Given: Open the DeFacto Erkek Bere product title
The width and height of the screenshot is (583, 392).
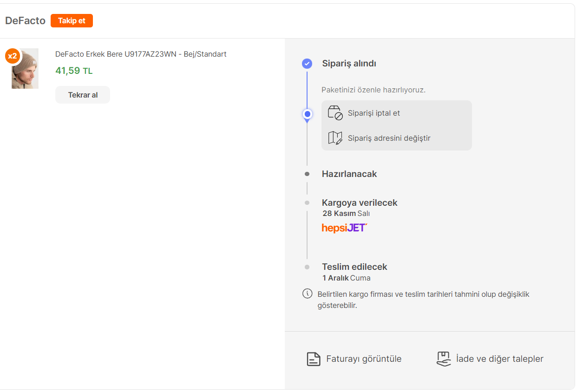Looking at the screenshot, I should [141, 54].
